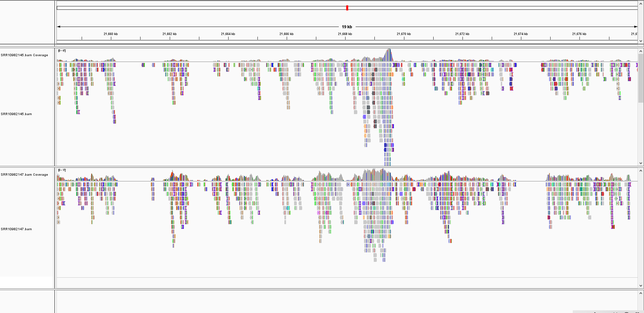Click the down scroll arrow beside SRR10982145 alignments
The height and width of the screenshot is (313, 644).
641,164
